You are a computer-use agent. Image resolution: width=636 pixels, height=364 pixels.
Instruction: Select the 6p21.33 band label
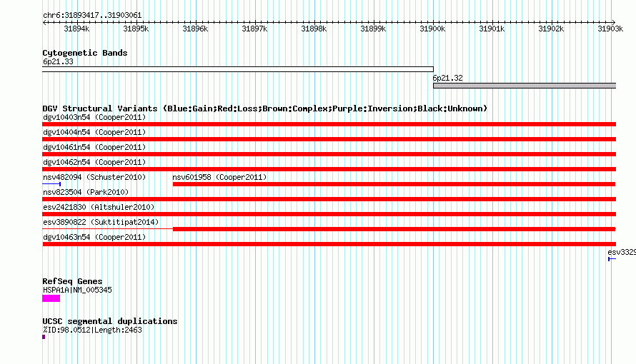(58, 62)
